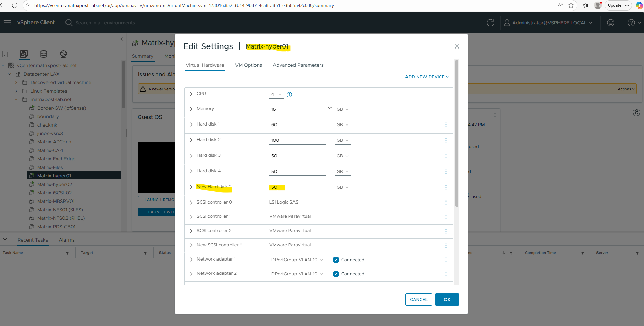Collapse the left navigation pane
The width and height of the screenshot is (644, 326).
(x=121, y=39)
